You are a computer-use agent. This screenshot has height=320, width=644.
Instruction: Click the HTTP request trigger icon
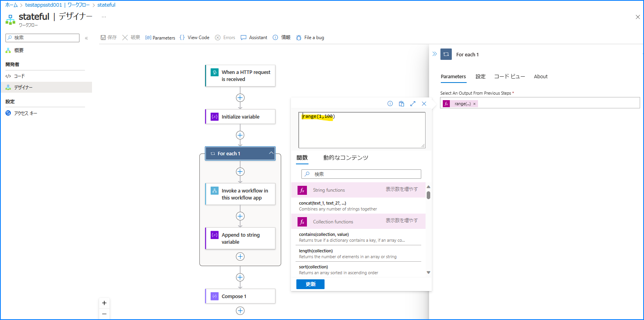pos(215,72)
